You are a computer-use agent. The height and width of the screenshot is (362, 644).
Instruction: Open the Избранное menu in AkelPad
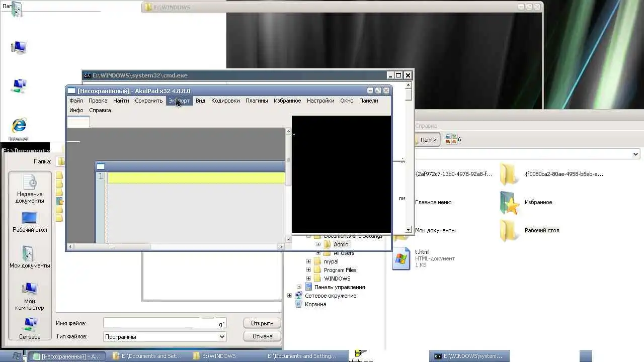(287, 101)
